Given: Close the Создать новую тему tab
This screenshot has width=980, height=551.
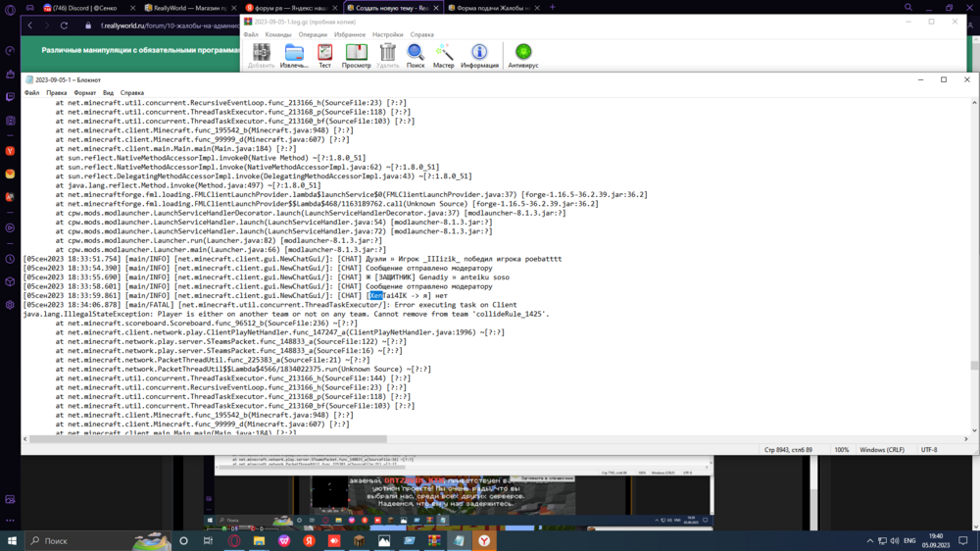Looking at the screenshot, I should click(436, 8).
